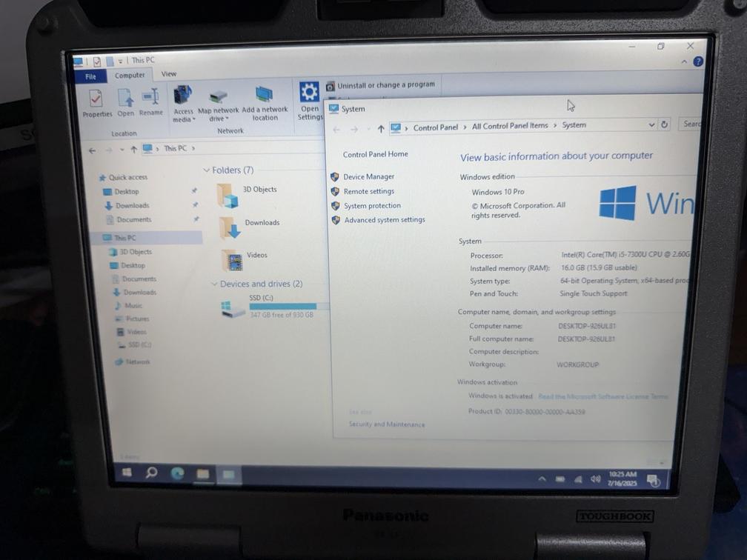Select Downloads in Quick access pane
The height and width of the screenshot is (560, 747).
132,206
